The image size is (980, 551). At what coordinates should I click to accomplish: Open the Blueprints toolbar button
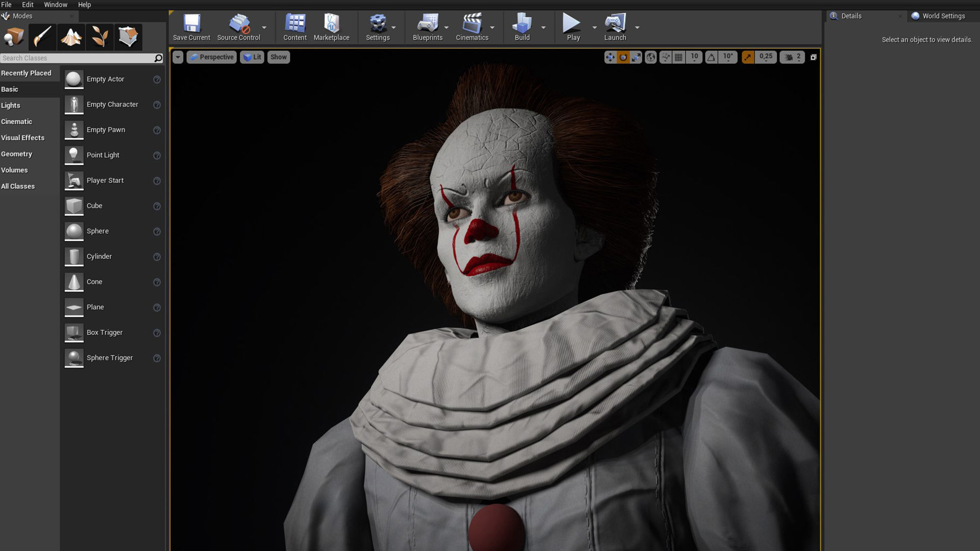pos(428,28)
